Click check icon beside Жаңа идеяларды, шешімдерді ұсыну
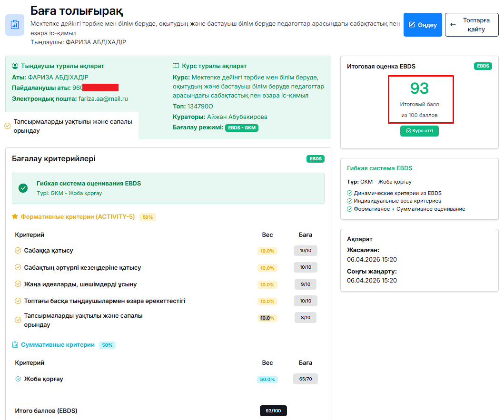Screen dimensions: 504x420 18,284
